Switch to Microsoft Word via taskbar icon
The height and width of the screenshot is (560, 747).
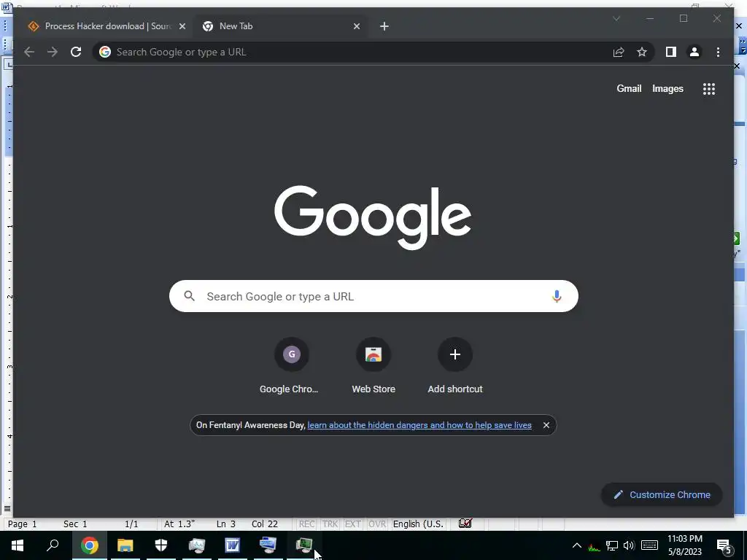point(233,545)
